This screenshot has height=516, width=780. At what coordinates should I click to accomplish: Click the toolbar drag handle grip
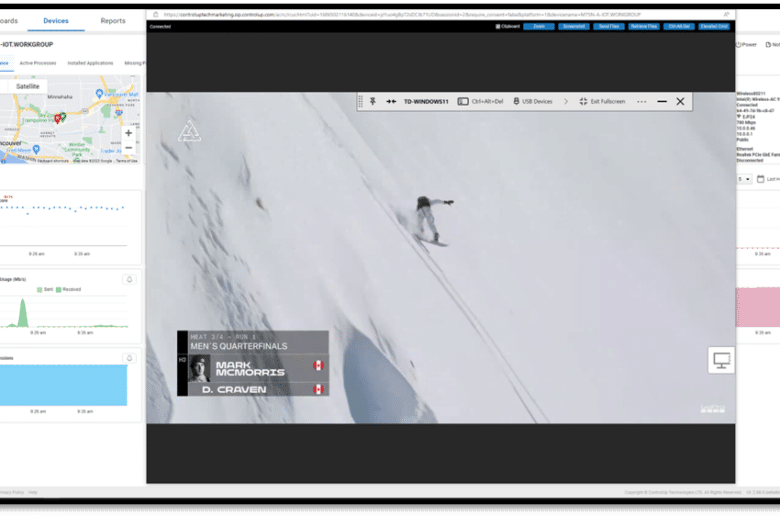coord(361,102)
